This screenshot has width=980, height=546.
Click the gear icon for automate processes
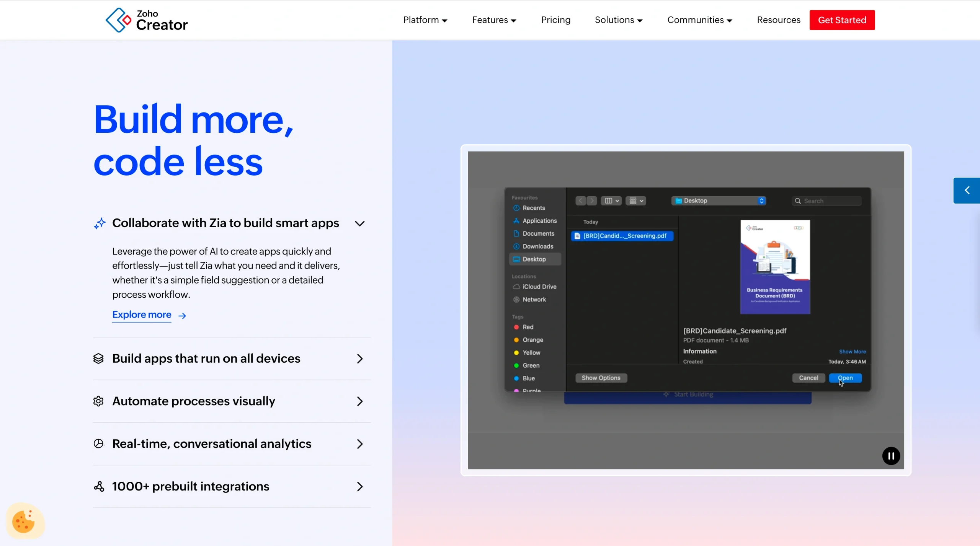point(98,401)
